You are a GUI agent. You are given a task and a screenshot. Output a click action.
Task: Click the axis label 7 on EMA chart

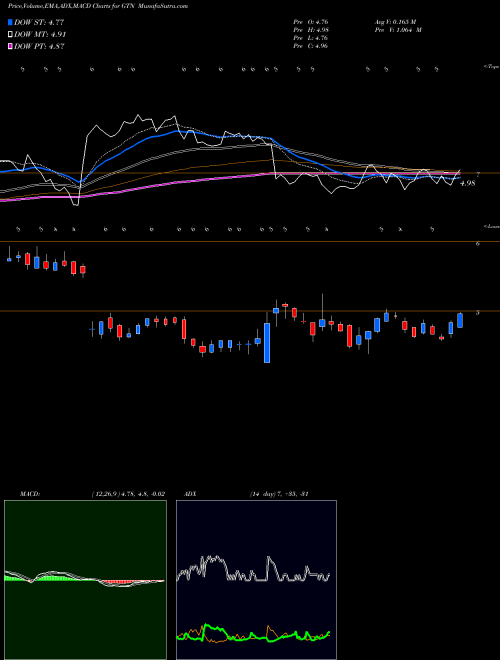[x=478, y=174]
